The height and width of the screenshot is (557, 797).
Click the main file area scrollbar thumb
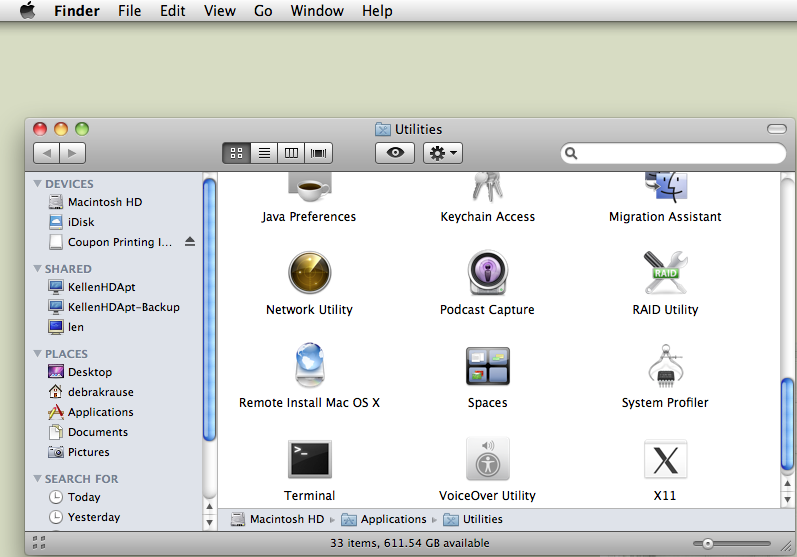pyautogui.click(x=787, y=425)
